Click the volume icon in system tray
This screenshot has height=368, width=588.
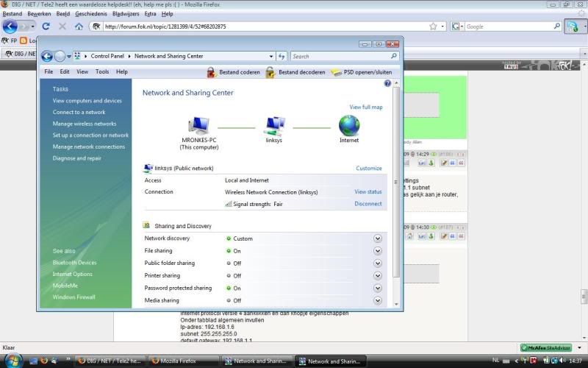tap(562, 361)
